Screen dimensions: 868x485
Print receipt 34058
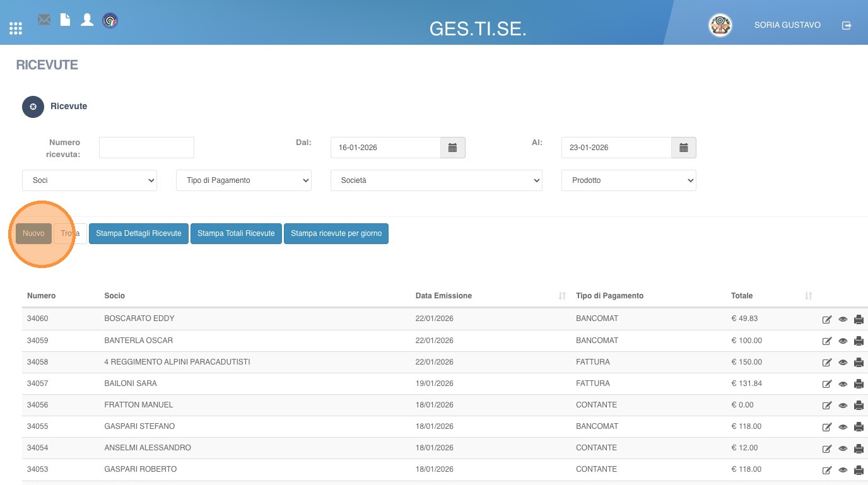tap(859, 363)
